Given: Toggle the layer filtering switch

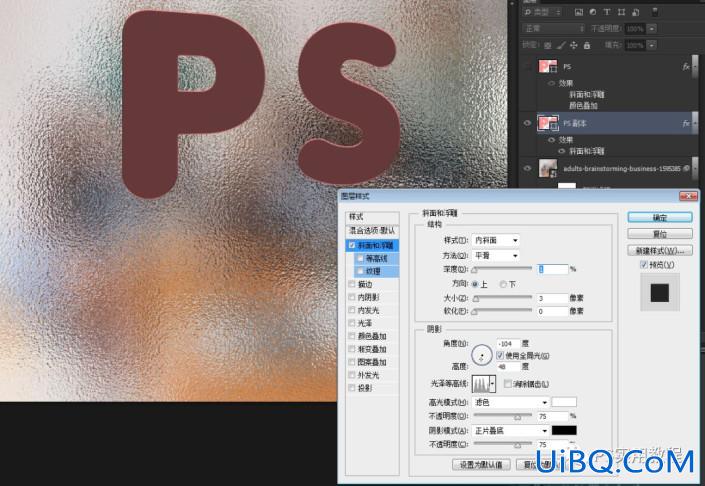Looking at the screenshot, I should 655,12.
